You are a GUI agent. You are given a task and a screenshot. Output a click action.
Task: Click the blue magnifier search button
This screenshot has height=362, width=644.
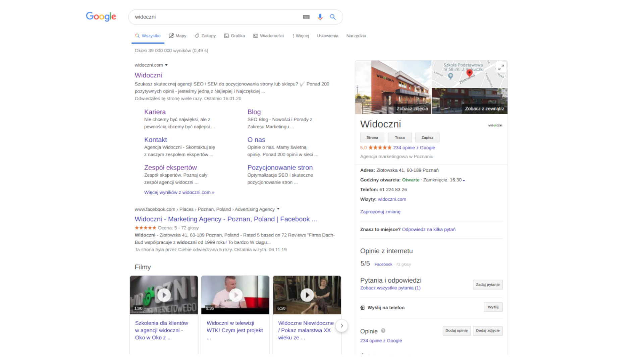[x=333, y=17]
